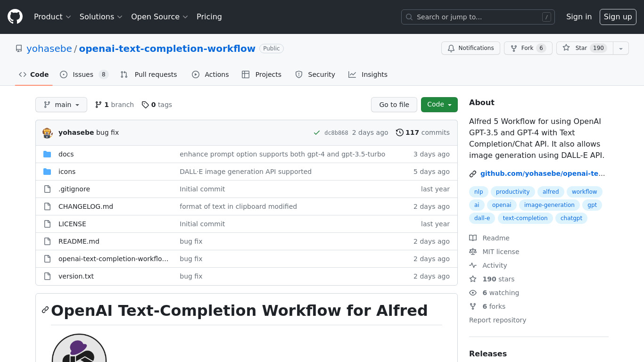644x362 pixels.
Task: Open the README.md file
Action: 79,241
